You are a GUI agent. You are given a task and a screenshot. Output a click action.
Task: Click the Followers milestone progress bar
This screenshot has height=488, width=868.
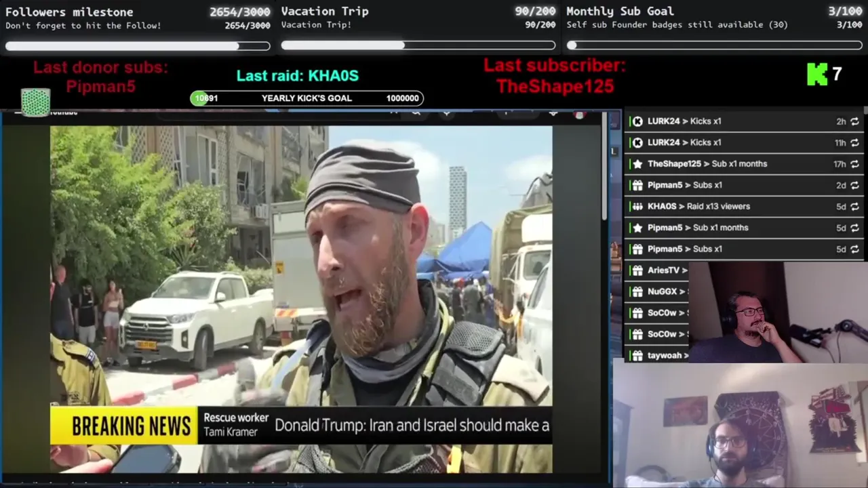(138, 46)
